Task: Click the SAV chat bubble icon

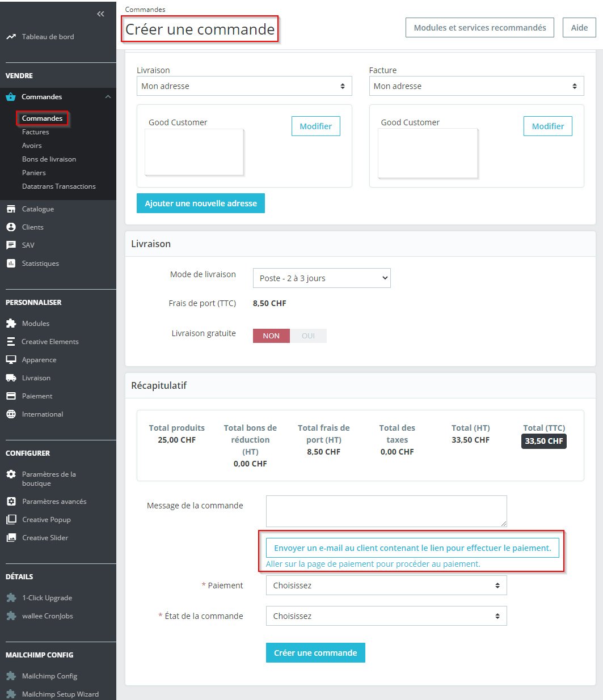Action: tap(11, 245)
